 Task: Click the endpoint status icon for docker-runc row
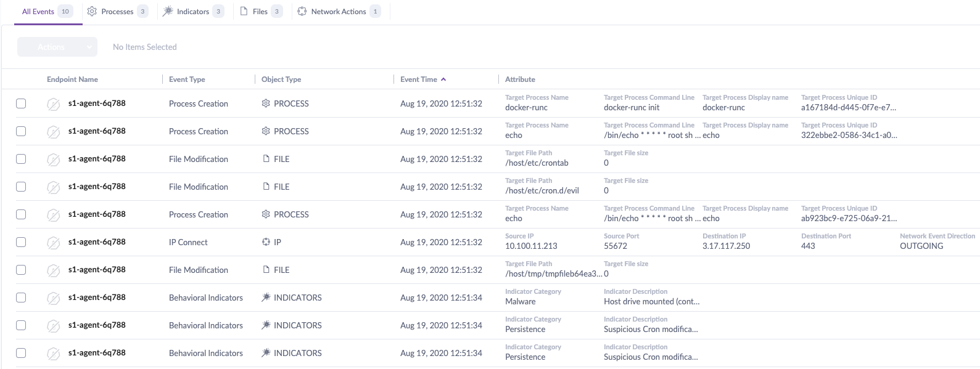click(x=54, y=103)
